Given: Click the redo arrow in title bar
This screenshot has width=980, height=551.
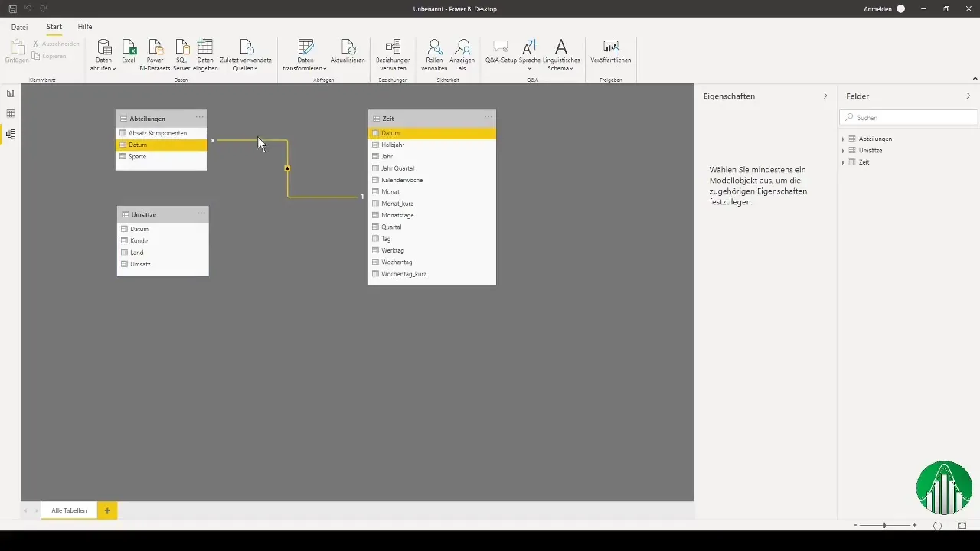Looking at the screenshot, I should point(44,8).
